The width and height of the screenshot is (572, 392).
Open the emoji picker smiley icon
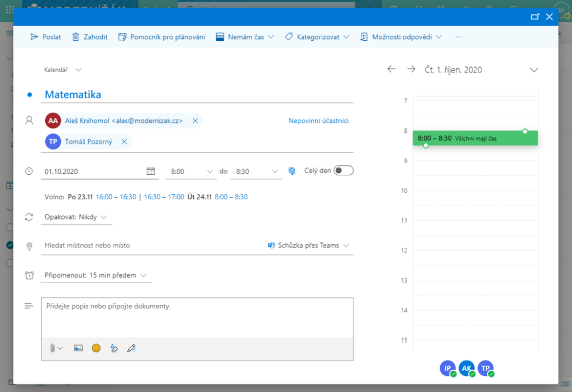tap(96, 348)
